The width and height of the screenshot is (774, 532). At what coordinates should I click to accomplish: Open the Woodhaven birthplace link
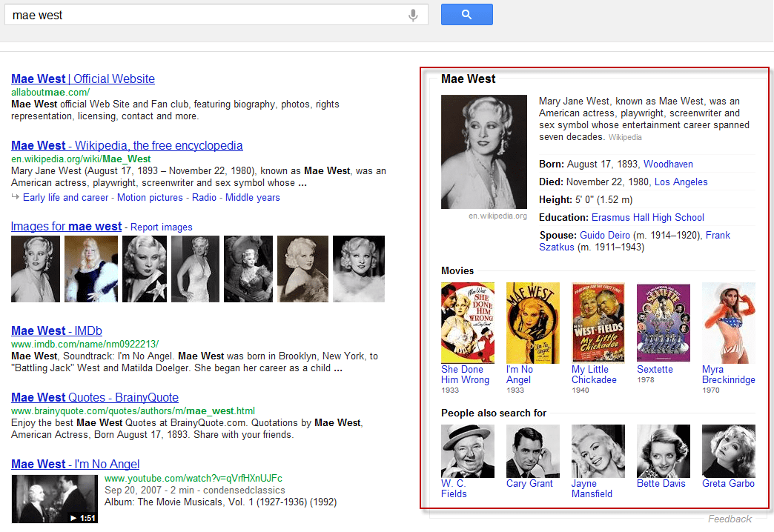click(668, 164)
